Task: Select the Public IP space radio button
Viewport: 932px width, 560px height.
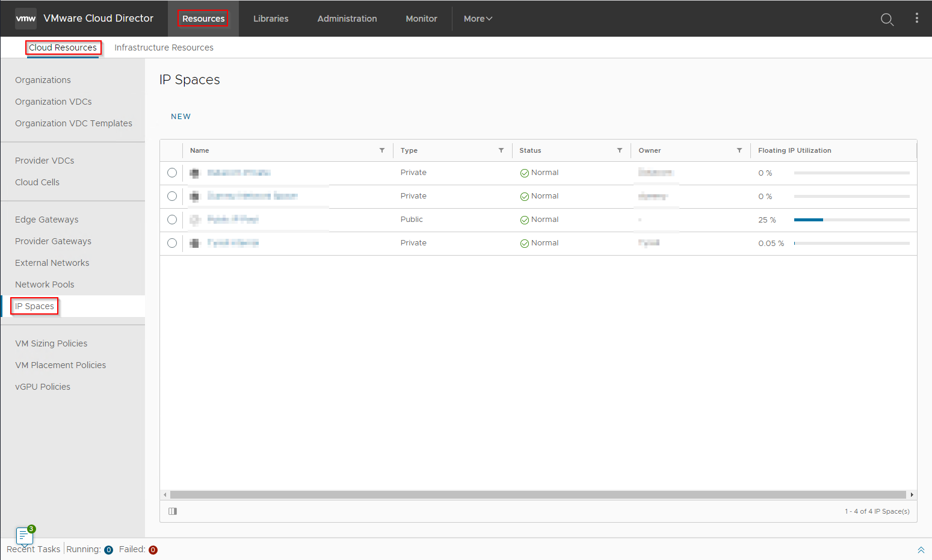Action: pyautogui.click(x=172, y=220)
